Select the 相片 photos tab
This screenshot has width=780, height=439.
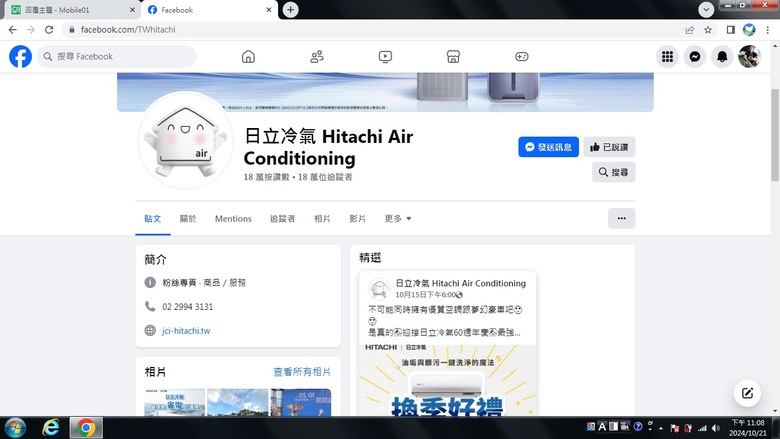[322, 219]
